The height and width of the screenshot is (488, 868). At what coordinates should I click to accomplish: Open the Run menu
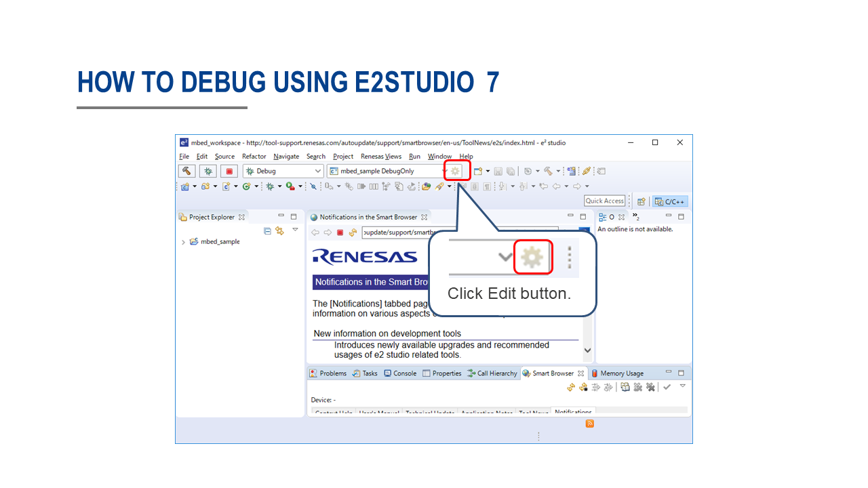coord(414,157)
